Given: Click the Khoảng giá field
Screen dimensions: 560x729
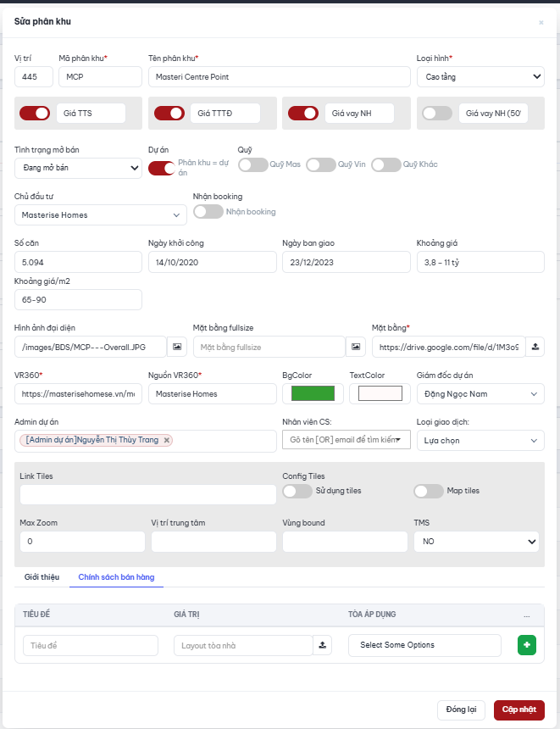Looking at the screenshot, I should pos(480,262).
